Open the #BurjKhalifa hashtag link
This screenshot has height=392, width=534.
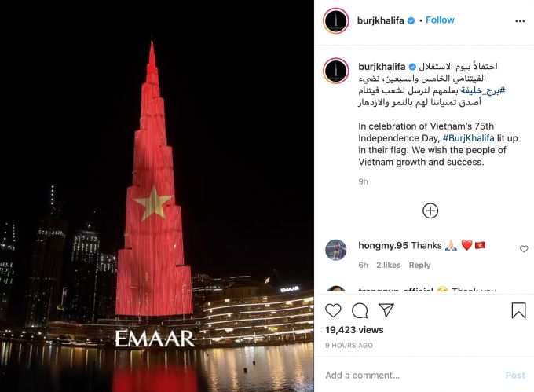[x=468, y=138]
